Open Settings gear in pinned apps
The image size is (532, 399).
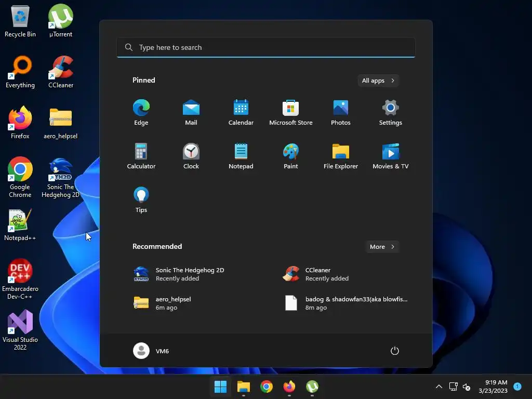click(x=391, y=112)
